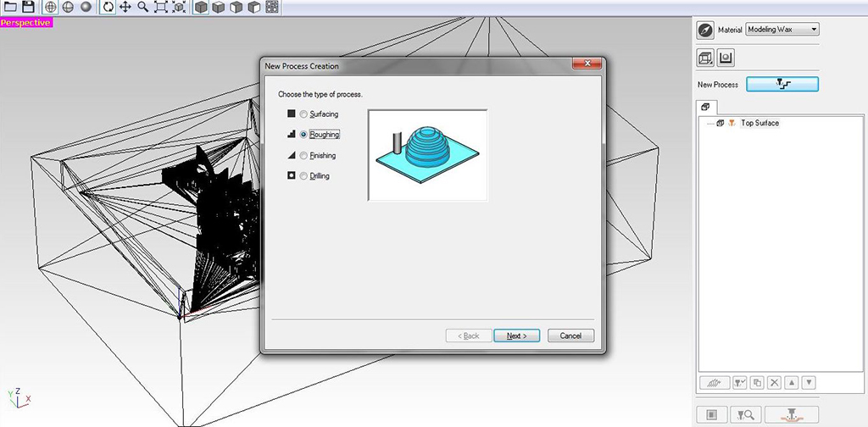The width and height of the screenshot is (868, 427).
Task: Select the Roughing radio button
Action: pos(303,135)
